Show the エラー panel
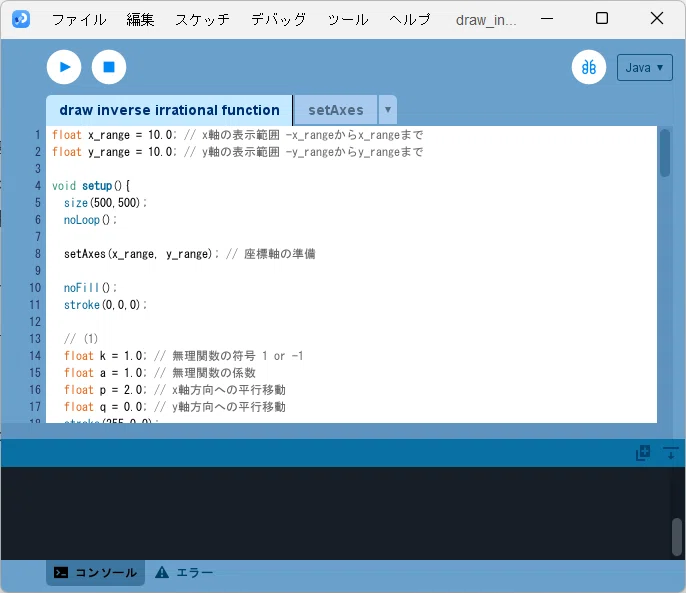Screen dimensions: 686x593 184,572
